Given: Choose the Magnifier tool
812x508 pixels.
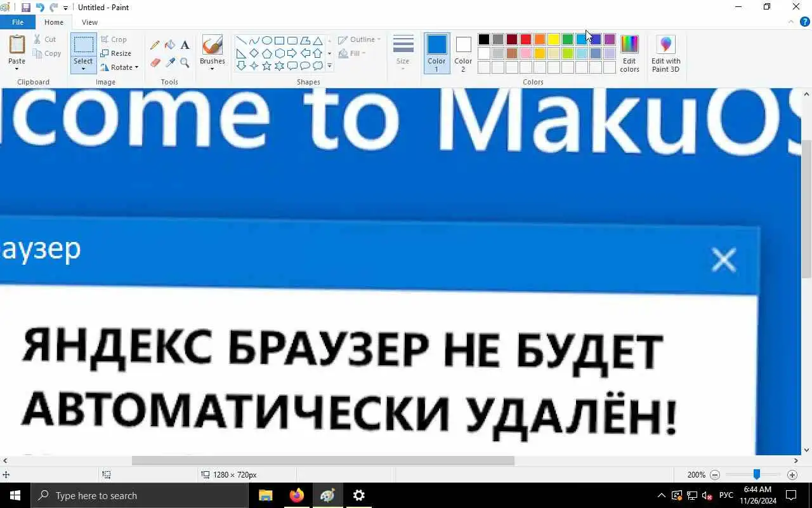Looking at the screenshot, I should click(x=185, y=63).
